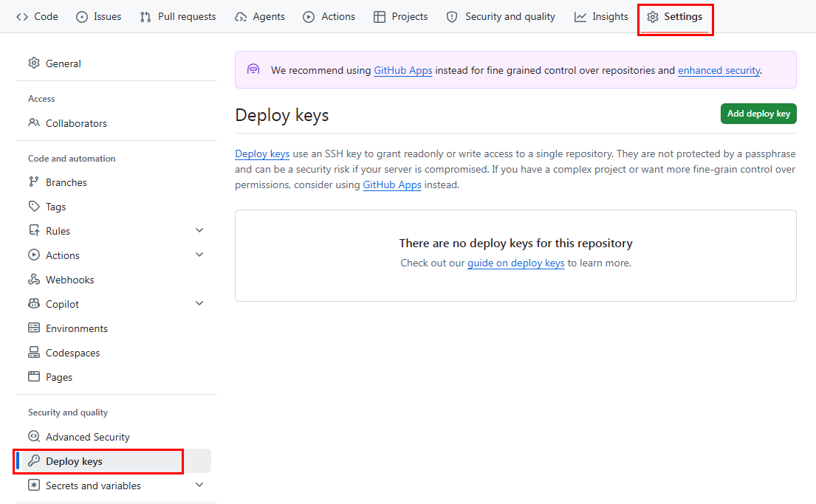Open GitHub Apps link in the description paragraph
This screenshot has height=504, width=816.
point(392,184)
